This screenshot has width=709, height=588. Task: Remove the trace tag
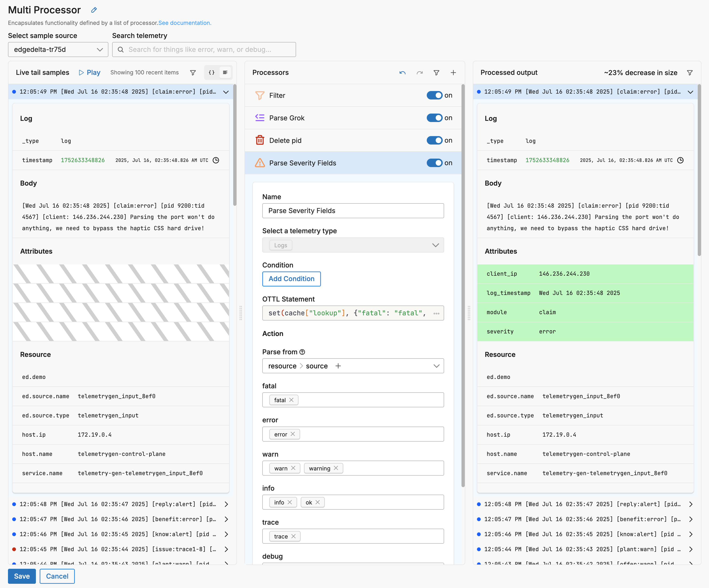pos(294,536)
